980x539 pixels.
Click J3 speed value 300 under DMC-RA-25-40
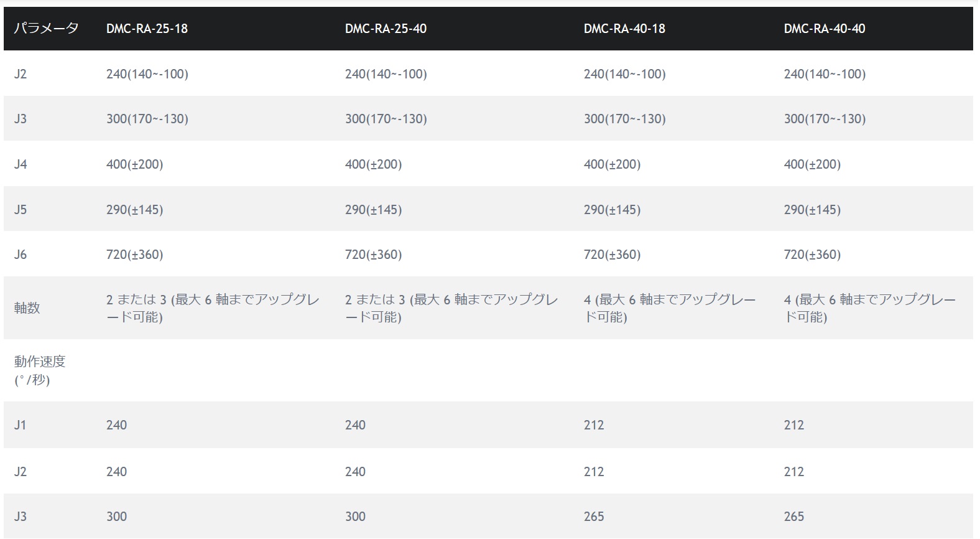point(355,517)
